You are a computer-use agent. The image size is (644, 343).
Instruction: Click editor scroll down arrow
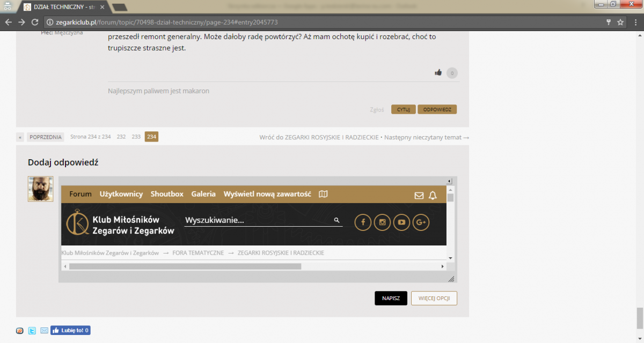point(450,258)
